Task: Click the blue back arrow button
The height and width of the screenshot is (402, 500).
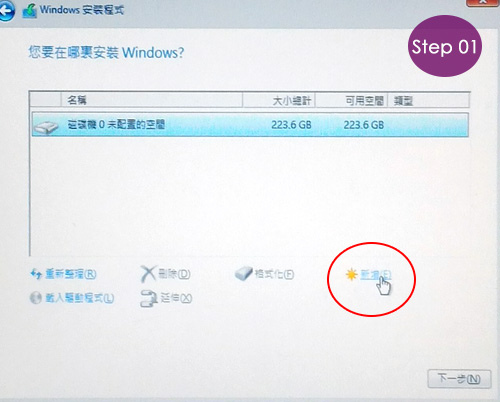Action: (6, 11)
